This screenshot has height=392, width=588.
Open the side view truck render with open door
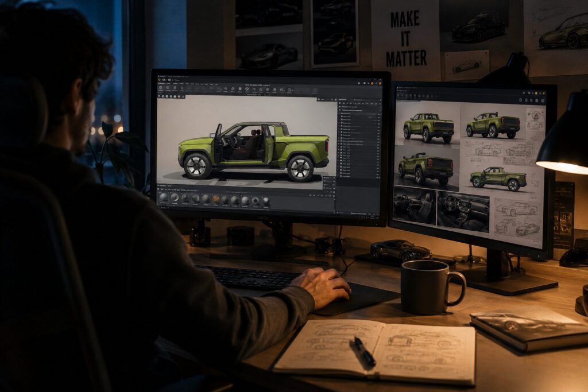click(499, 180)
